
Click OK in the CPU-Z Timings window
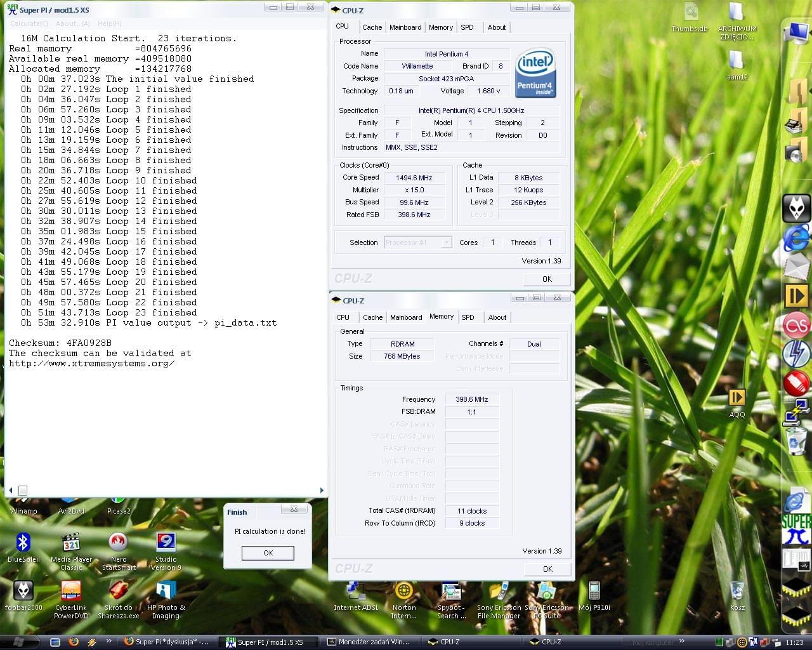[x=547, y=569]
